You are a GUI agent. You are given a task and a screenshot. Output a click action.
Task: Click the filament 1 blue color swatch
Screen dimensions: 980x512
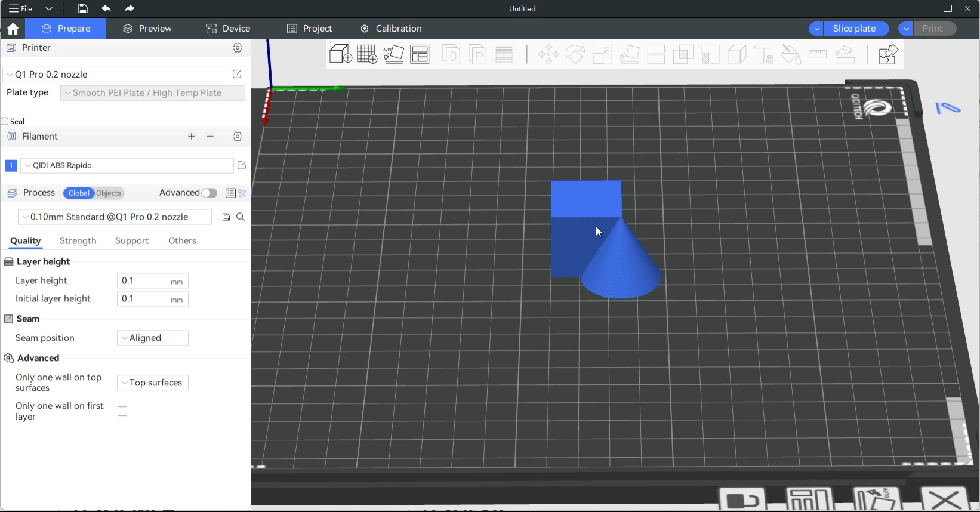pyautogui.click(x=11, y=166)
